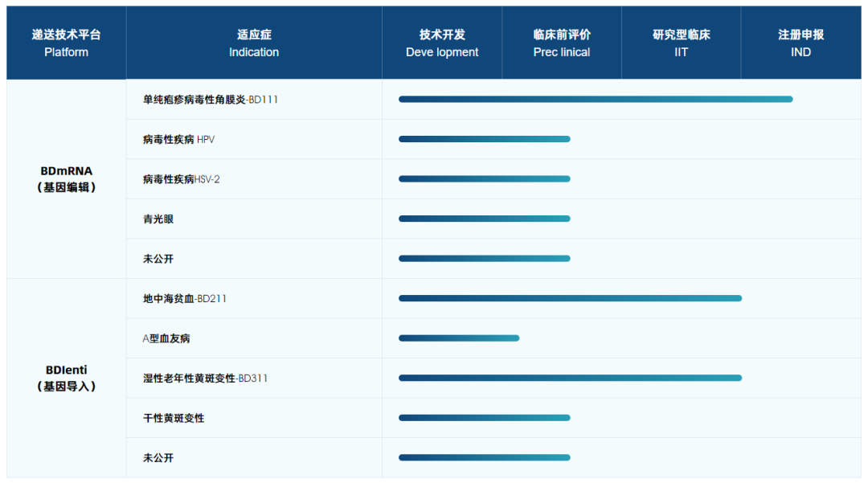This screenshot has height=483, width=868.
Task: Click the 研究型临床 IIT column header
Action: [681, 43]
